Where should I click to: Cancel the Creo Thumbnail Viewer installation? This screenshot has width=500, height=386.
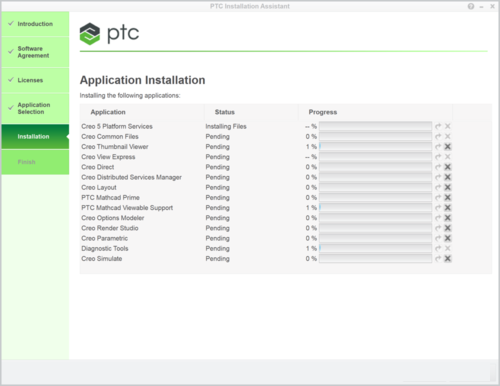[448, 147]
